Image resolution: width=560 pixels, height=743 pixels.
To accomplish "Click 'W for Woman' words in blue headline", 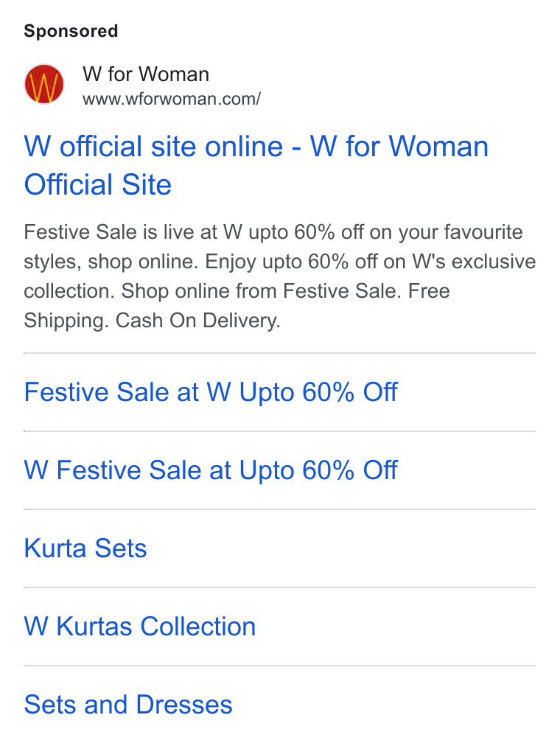I will coord(399,146).
